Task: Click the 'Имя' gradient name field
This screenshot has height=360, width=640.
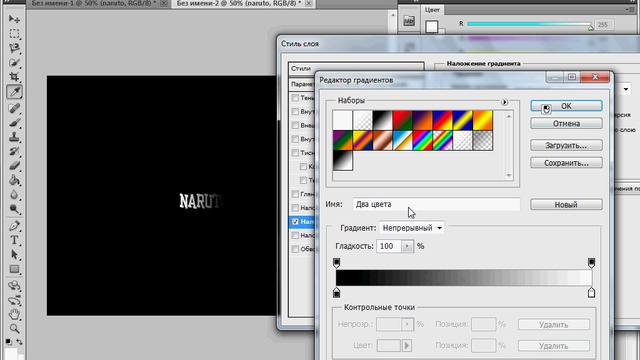Action: tap(436, 204)
